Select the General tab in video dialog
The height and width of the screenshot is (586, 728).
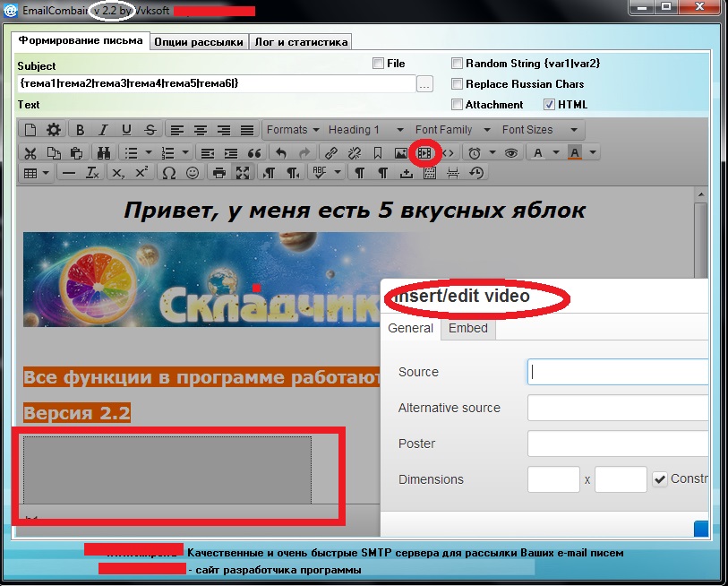[410, 328]
